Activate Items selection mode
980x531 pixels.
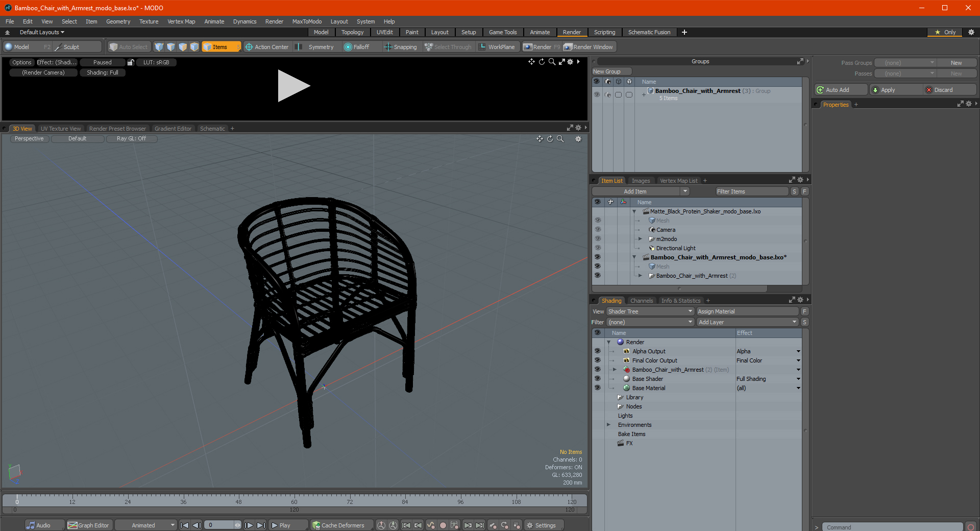[x=221, y=47]
